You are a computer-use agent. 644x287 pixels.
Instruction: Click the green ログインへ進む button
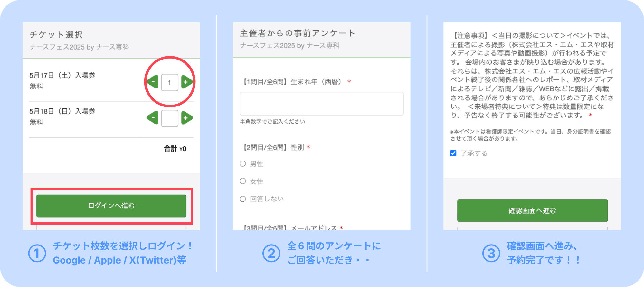point(111,206)
